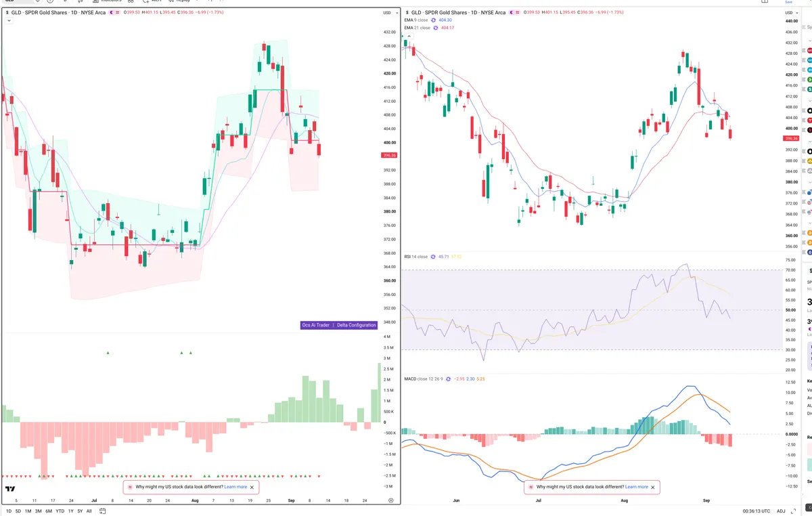
Task: Select the YTD time range
Action: 60,511
